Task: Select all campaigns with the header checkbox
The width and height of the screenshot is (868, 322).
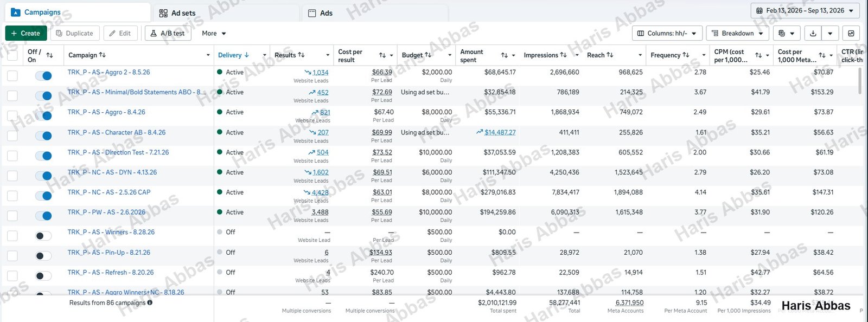Action: (12, 55)
